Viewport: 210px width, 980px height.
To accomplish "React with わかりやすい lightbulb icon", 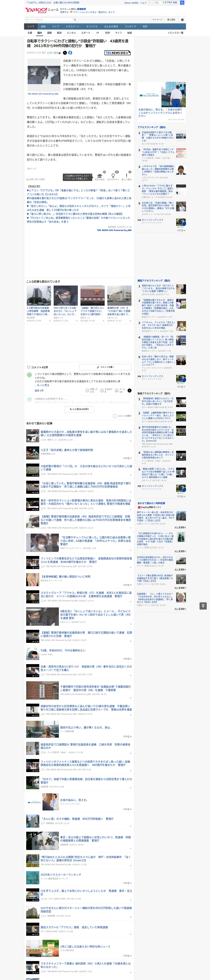I will click(113, 176).
